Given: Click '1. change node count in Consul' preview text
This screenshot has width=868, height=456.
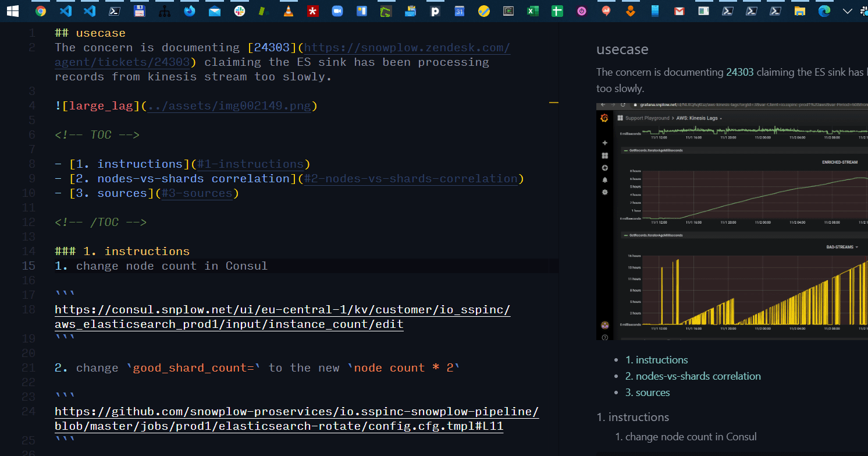Looking at the screenshot, I should (686, 437).
